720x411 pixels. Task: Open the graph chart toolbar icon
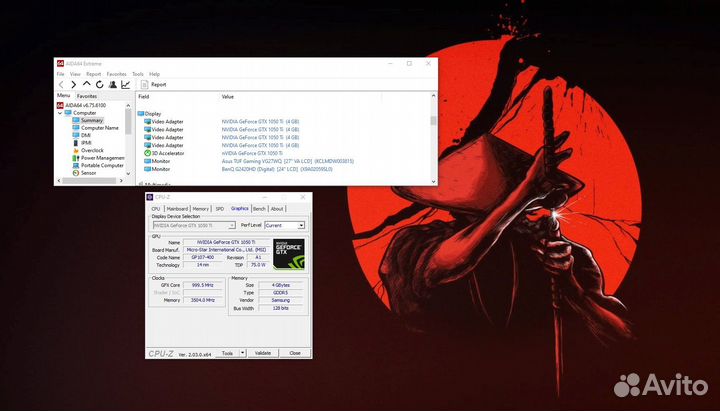pos(125,85)
